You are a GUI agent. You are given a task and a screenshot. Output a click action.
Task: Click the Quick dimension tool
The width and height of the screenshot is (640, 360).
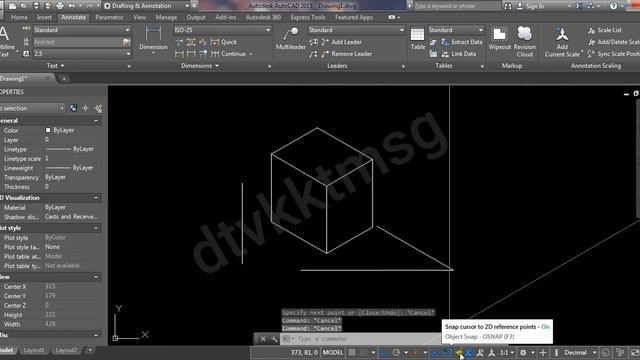point(224,42)
